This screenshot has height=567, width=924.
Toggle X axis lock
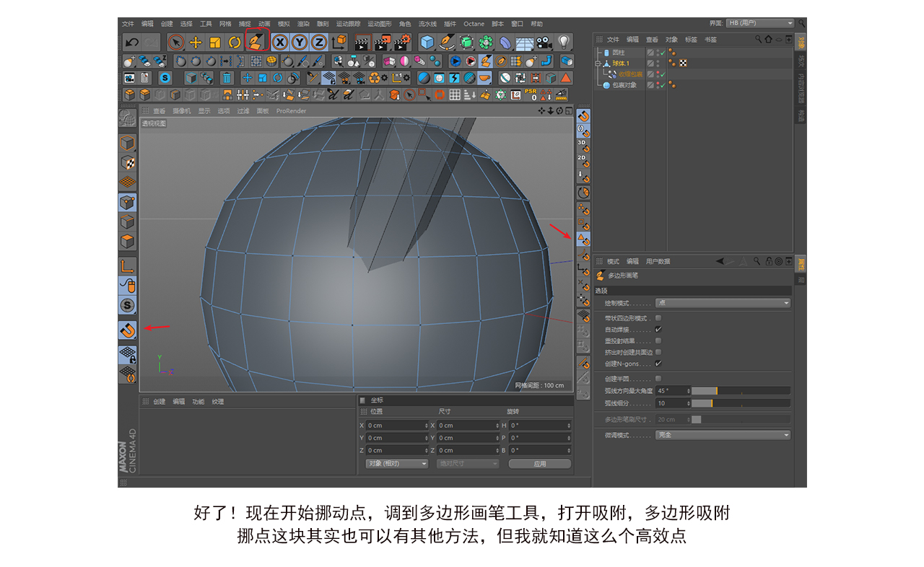(x=280, y=43)
